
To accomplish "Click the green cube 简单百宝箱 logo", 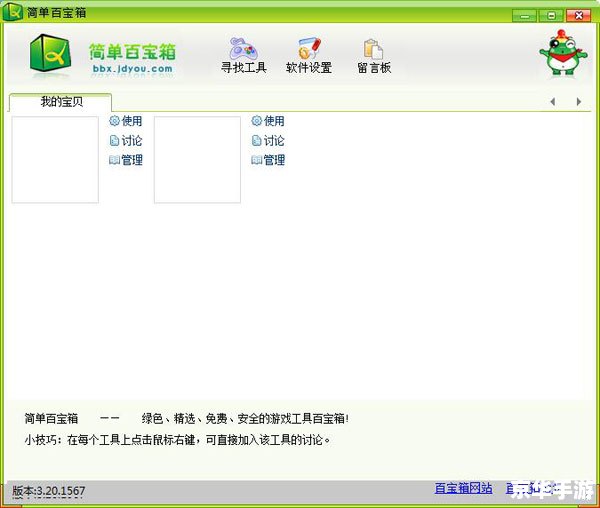I will click(51, 53).
